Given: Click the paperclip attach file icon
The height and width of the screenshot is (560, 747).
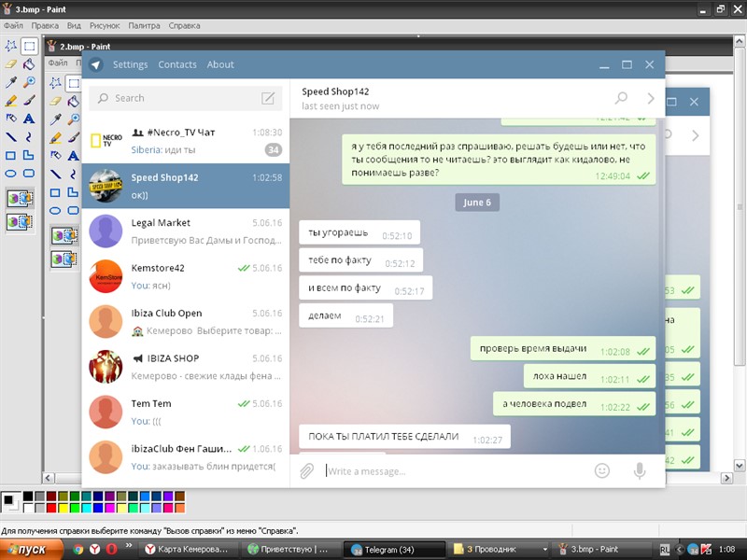Looking at the screenshot, I should click(x=307, y=471).
